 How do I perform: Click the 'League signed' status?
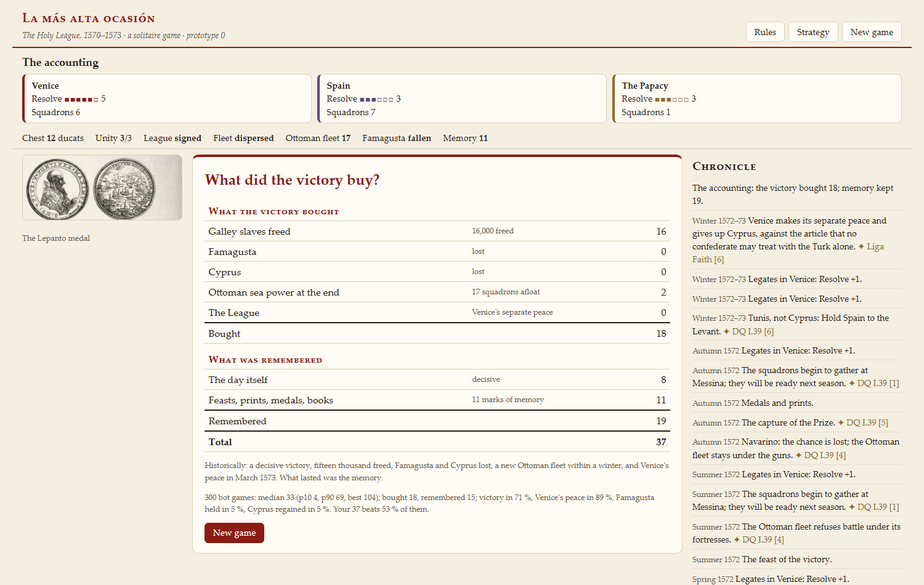172,138
